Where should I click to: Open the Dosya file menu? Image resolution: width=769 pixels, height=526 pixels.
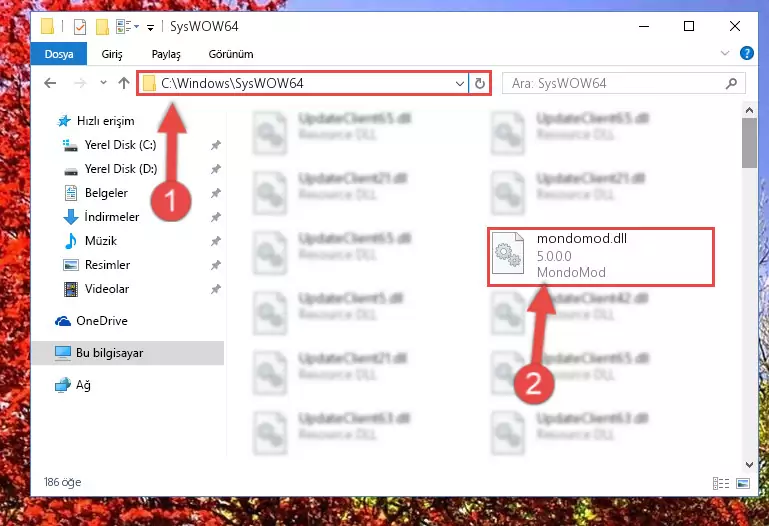[x=59, y=54]
